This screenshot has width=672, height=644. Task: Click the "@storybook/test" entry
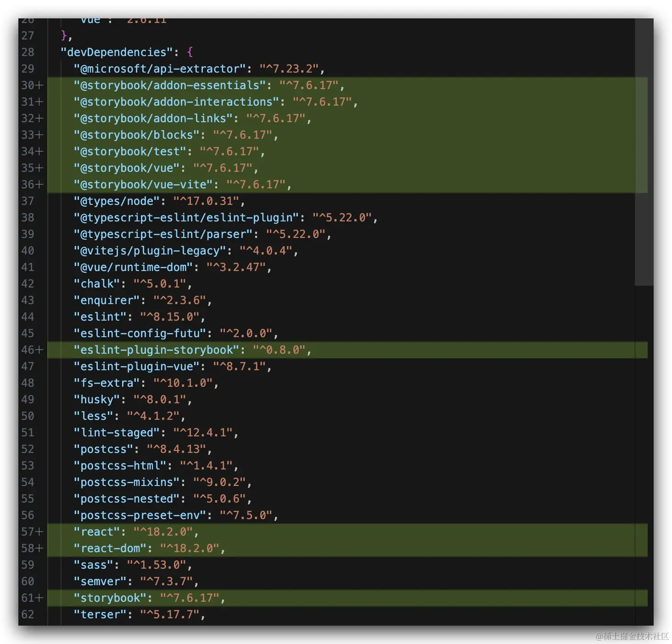(x=169, y=152)
